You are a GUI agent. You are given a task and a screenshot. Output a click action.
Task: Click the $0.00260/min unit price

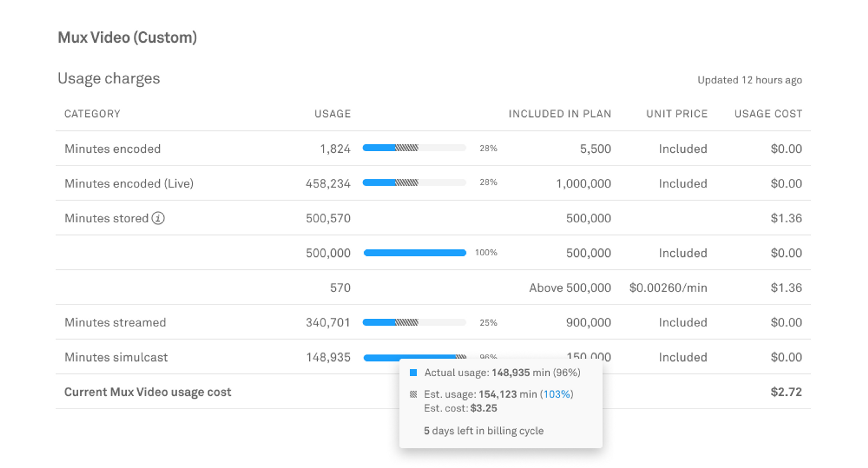[668, 288]
